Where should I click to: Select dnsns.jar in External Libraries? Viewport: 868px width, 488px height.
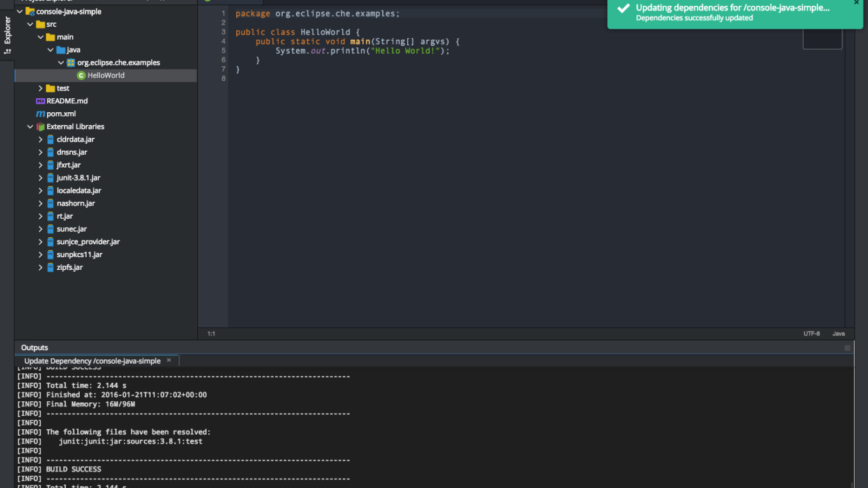[x=72, y=152]
